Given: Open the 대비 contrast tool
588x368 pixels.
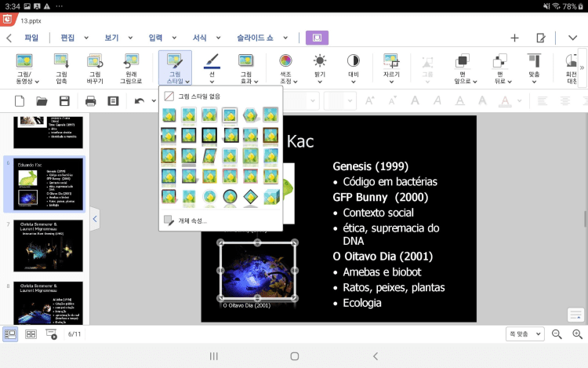Looking at the screenshot, I should 354,68.
